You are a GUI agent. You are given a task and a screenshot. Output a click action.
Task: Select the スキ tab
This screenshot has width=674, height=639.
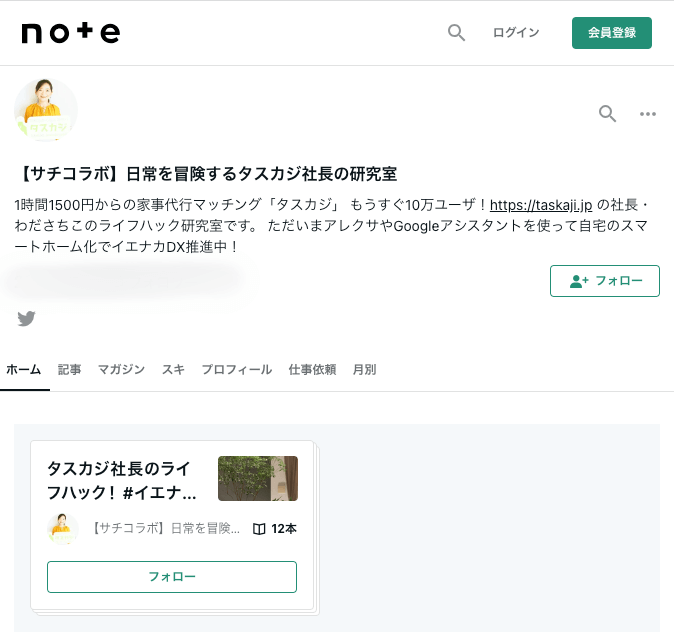coord(173,369)
